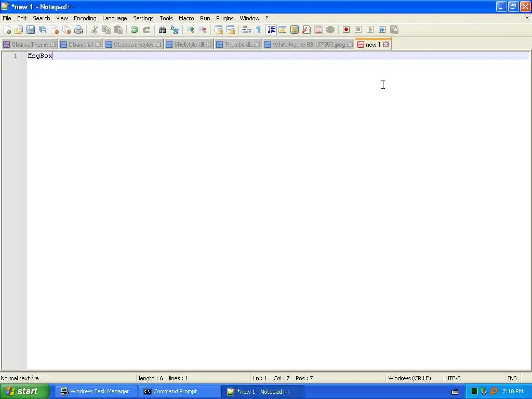Switch to White-House-03-177353.jpeg tab

[x=309, y=45]
